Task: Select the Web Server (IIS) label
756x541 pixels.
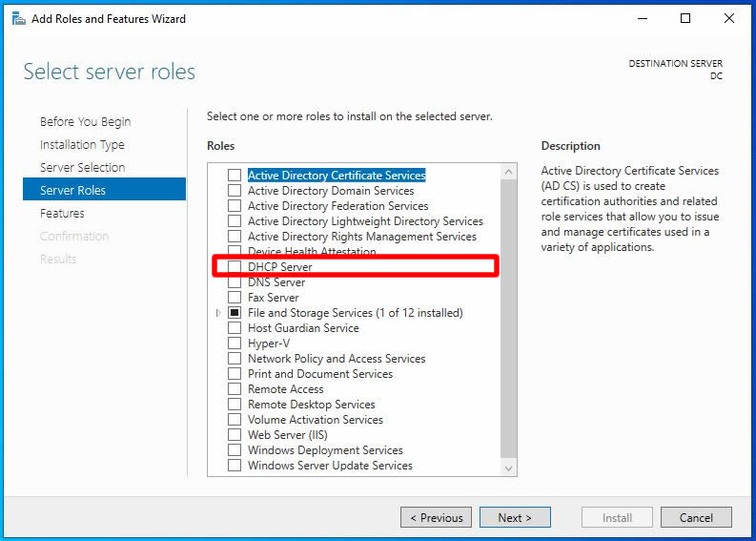Action: tap(287, 435)
